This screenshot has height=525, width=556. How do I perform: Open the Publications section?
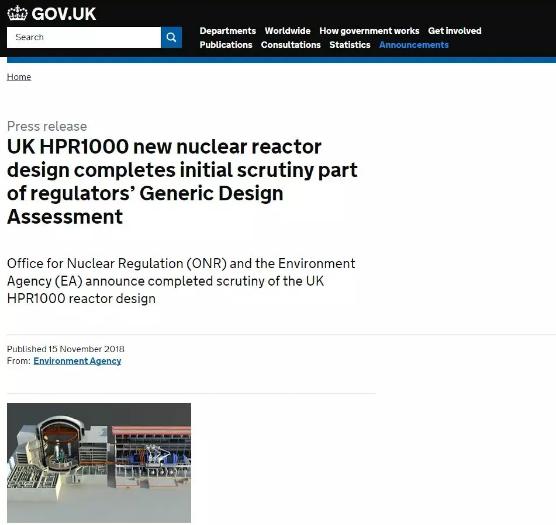pos(226,45)
